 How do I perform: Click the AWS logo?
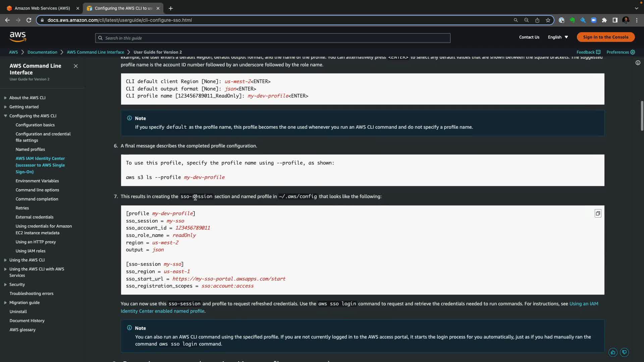(18, 37)
